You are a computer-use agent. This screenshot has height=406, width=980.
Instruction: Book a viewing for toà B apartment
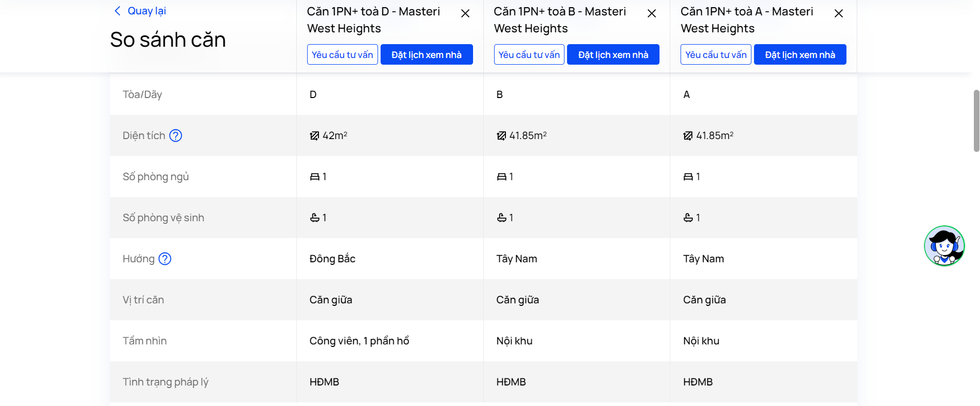coord(613,54)
